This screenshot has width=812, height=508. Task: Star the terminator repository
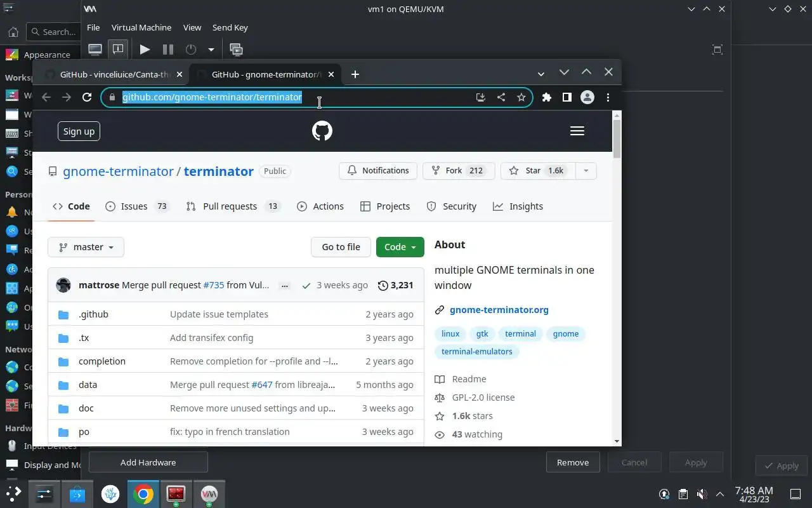coord(538,171)
